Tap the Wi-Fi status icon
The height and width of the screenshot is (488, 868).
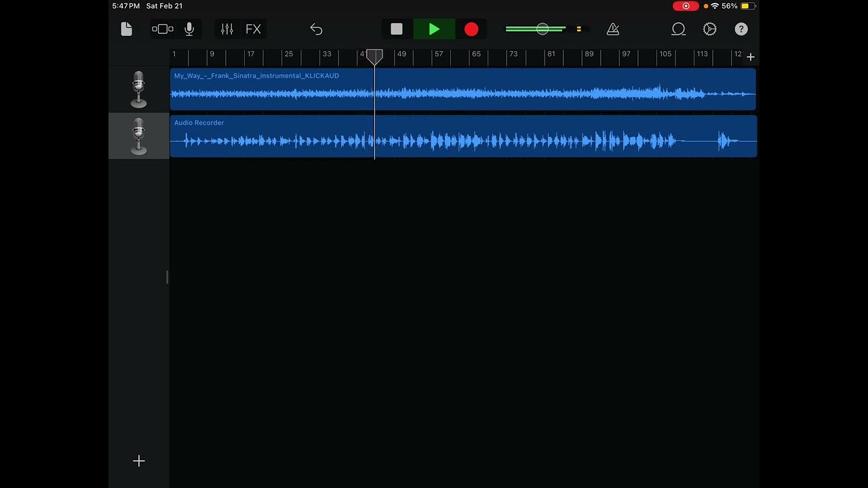(x=715, y=6)
